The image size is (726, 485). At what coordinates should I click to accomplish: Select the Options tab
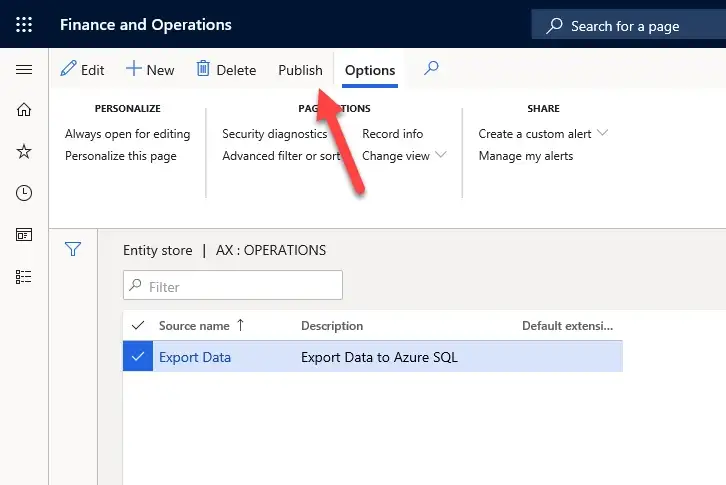point(370,70)
